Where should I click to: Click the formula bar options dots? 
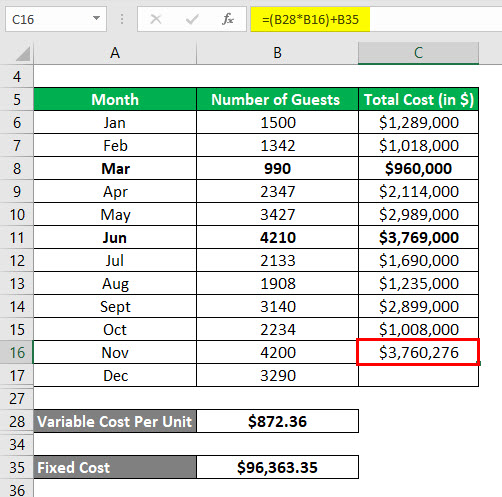(x=122, y=19)
